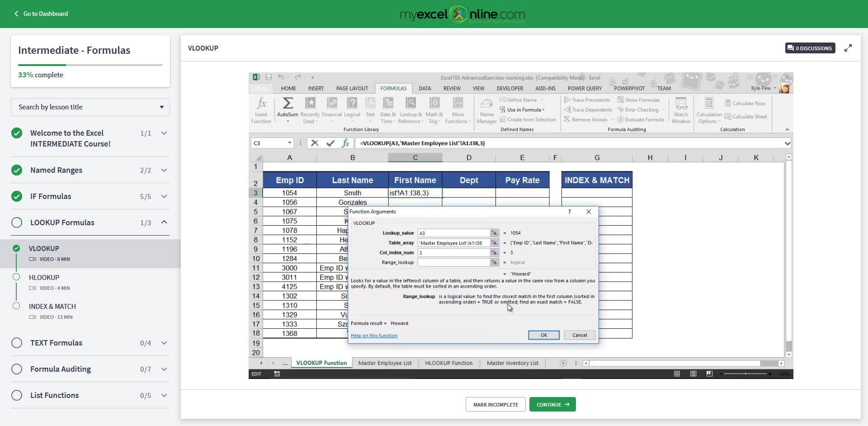Go to Dashboard link
This screenshot has height=426, width=868.
[x=41, y=14]
